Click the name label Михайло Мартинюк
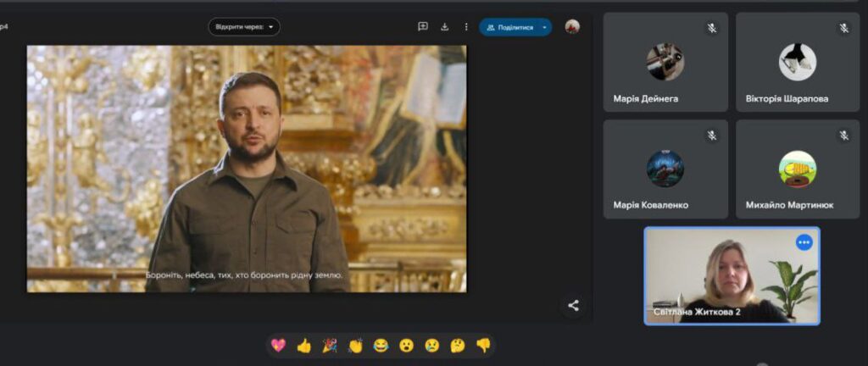868x366 pixels. point(789,205)
